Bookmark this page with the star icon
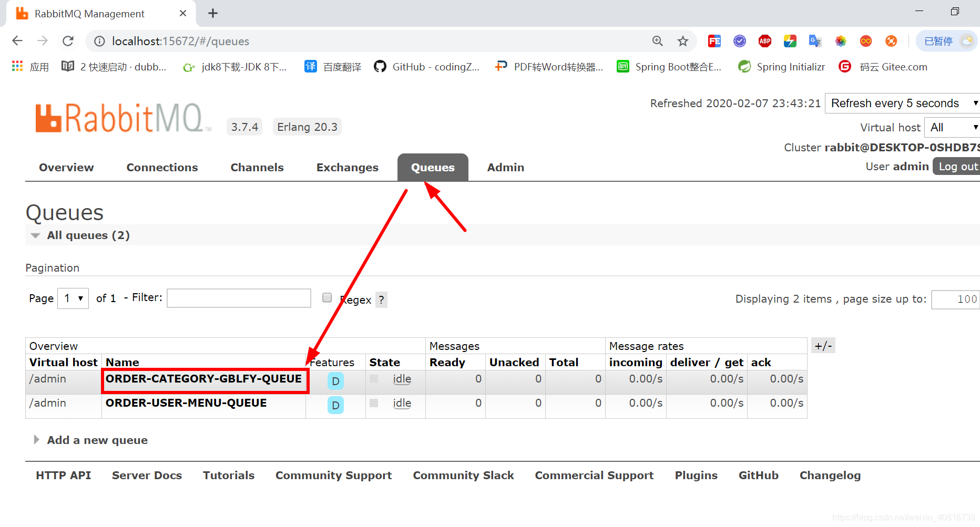This screenshot has width=980, height=527. tap(683, 41)
